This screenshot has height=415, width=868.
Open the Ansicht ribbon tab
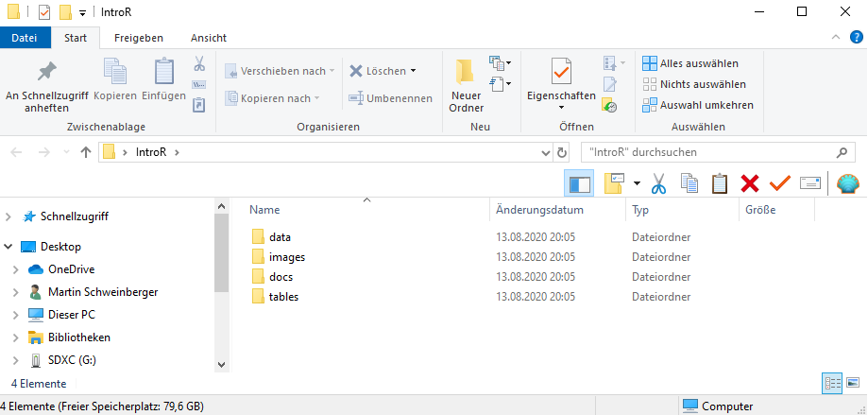point(208,38)
